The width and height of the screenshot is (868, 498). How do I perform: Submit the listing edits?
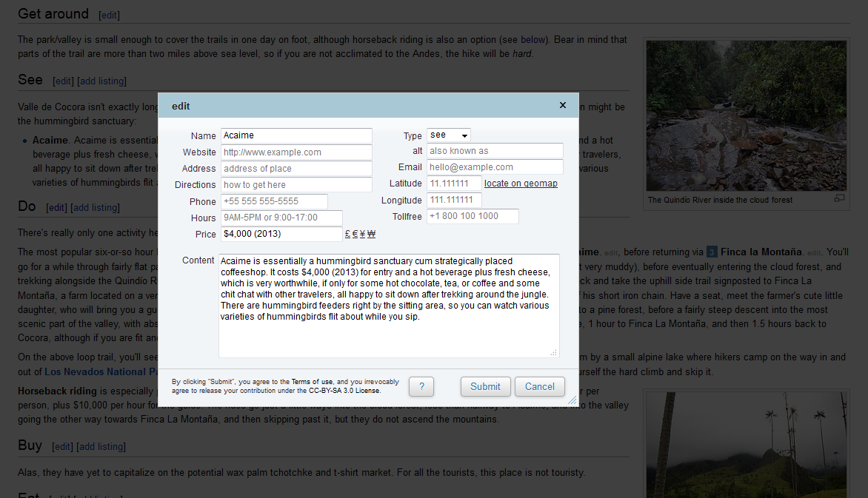pyautogui.click(x=485, y=386)
